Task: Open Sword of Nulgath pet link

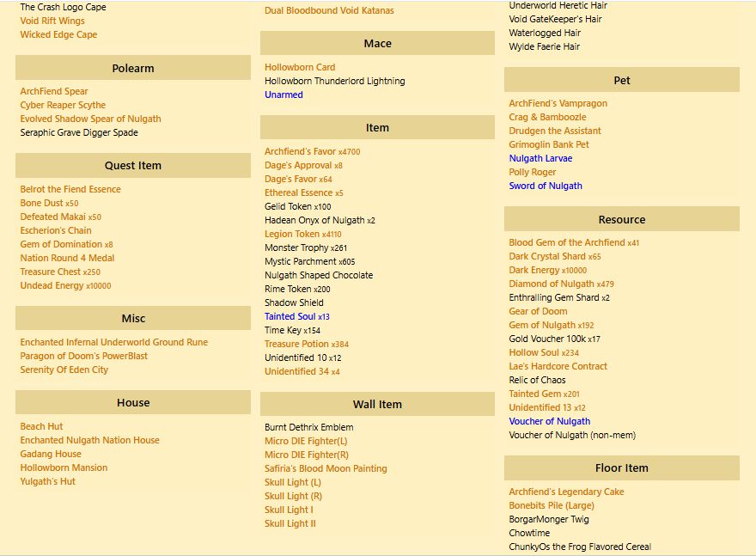Action: click(x=546, y=186)
